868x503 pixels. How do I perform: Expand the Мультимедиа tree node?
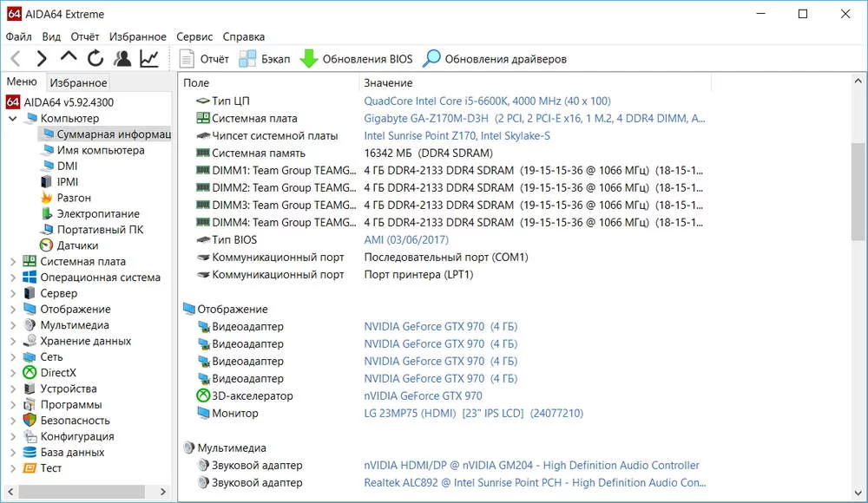pyautogui.click(x=12, y=325)
